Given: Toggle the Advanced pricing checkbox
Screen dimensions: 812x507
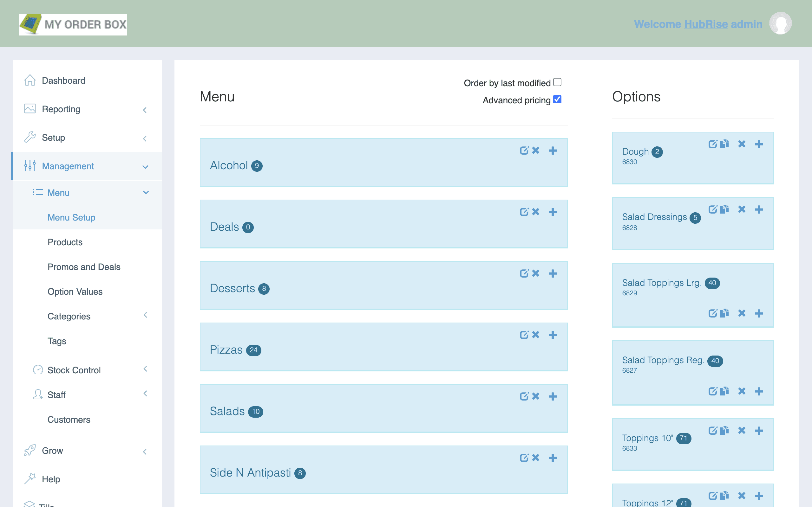Looking at the screenshot, I should pos(557,99).
